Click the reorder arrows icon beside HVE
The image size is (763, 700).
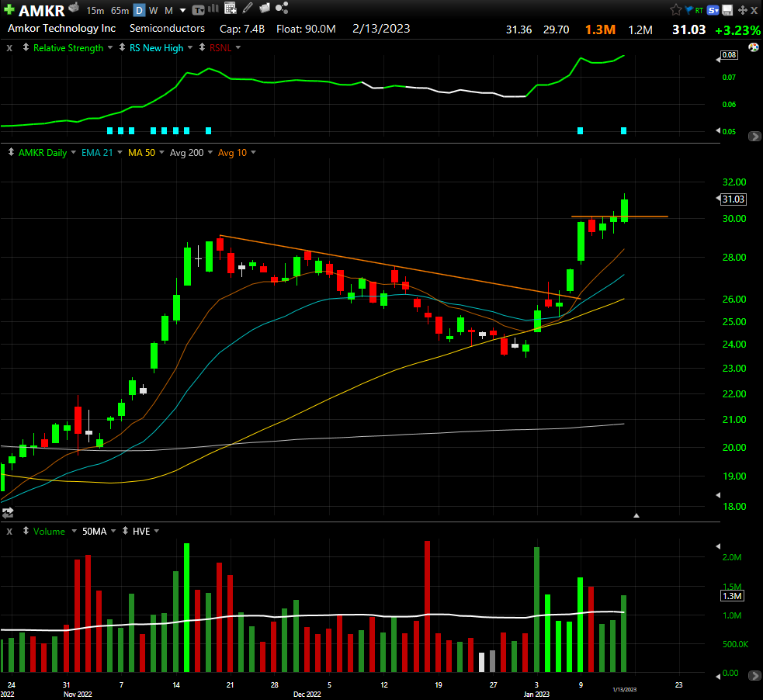(125, 531)
